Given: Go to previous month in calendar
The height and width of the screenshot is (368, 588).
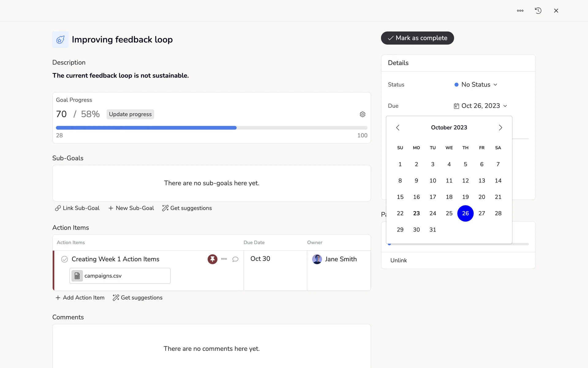Looking at the screenshot, I should click(x=398, y=128).
